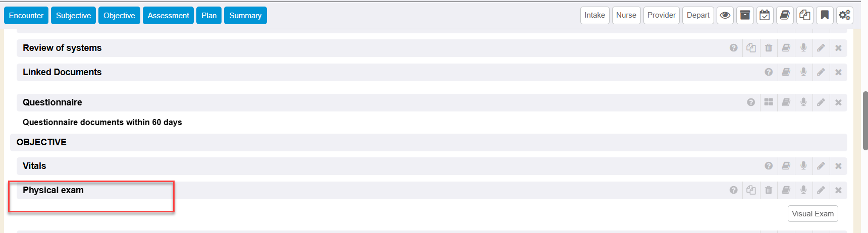868x233 pixels.
Task: Click the grid icon in Questionnaire row
Action: 769,102
